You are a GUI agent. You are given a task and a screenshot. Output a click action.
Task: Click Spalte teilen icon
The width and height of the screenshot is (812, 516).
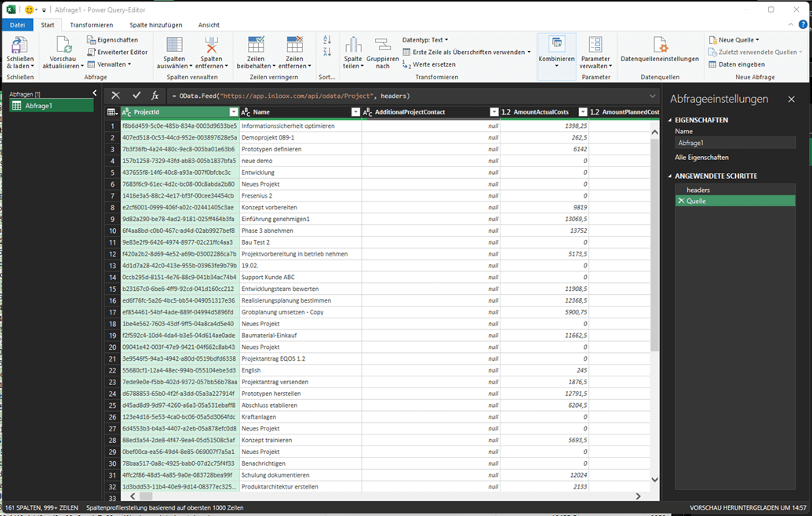tap(353, 45)
